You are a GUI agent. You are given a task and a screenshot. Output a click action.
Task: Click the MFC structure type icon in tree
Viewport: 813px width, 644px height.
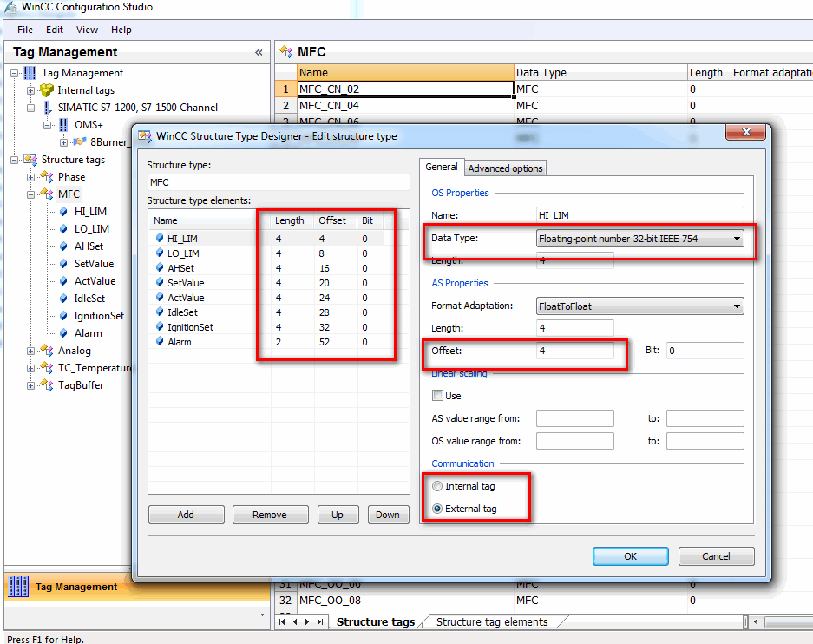(47, 194)
